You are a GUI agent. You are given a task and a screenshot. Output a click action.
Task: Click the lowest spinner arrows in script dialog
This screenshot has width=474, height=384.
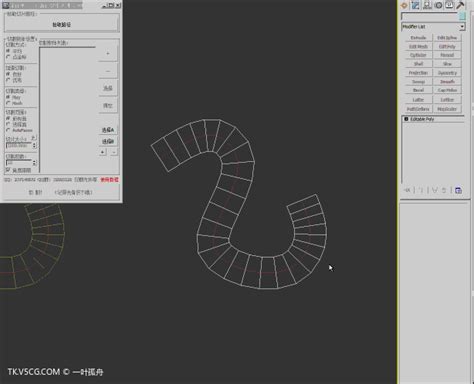tap(34, 163)
